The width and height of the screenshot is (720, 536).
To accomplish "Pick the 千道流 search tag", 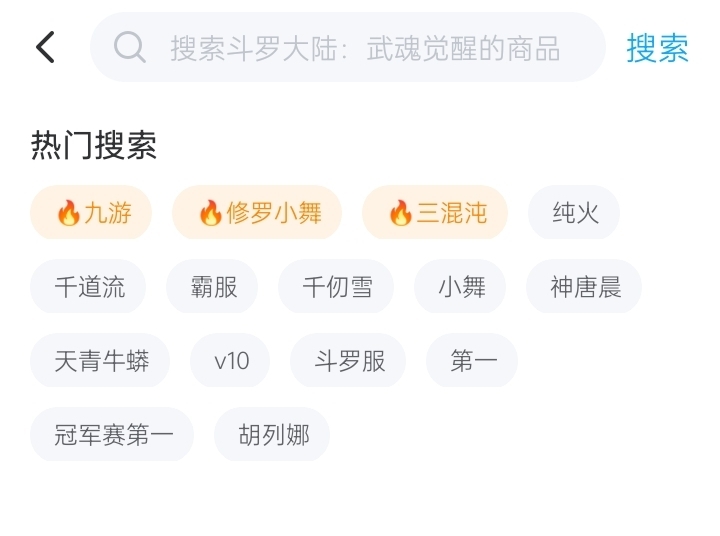I will 89,287.
